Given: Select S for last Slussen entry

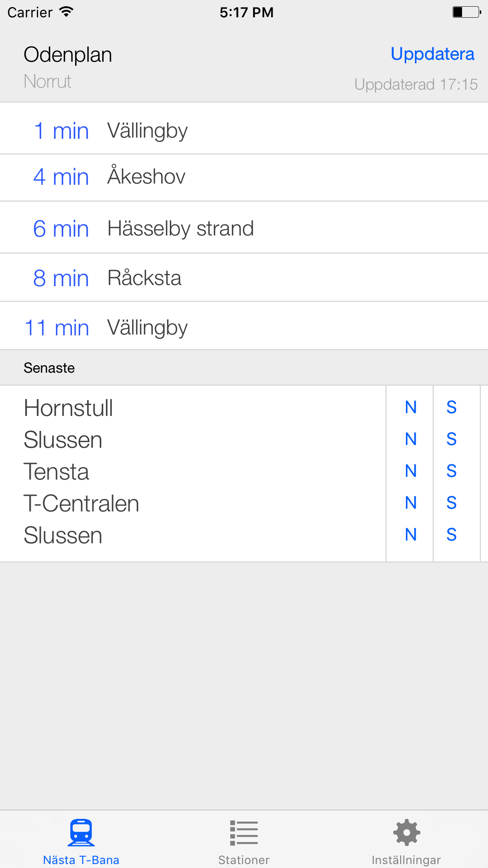Looking at the screenshot, I should (x=451, y=534).
